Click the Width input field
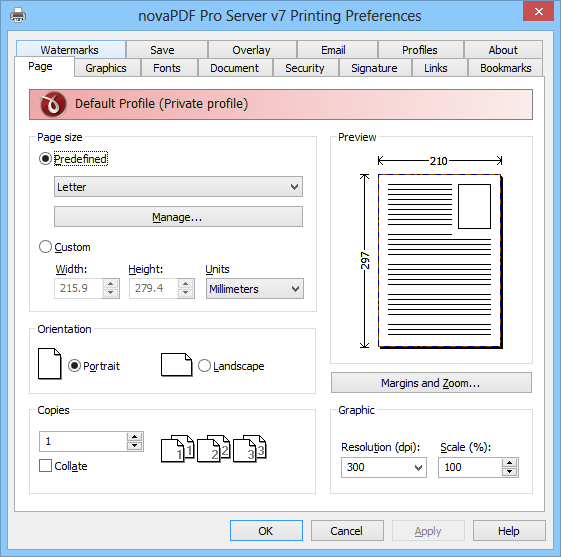The image size is (561, 557). 78,288
